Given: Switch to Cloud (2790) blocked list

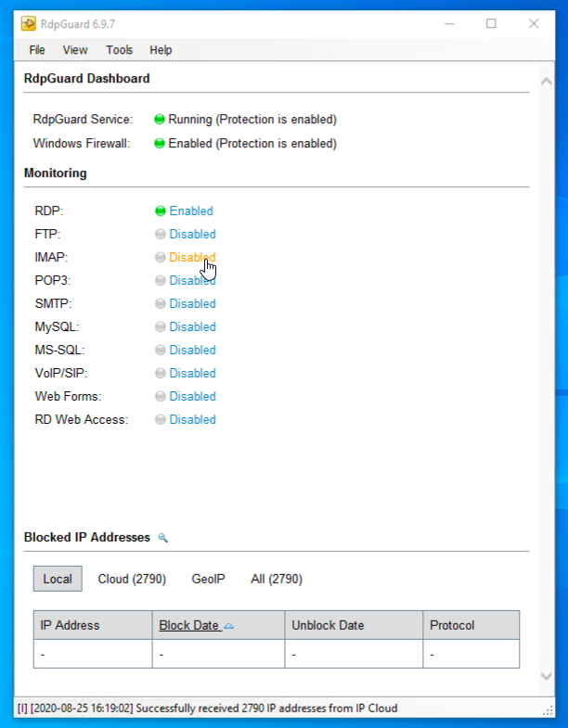Looking at the screenshot, I should (x=132, y=579).
